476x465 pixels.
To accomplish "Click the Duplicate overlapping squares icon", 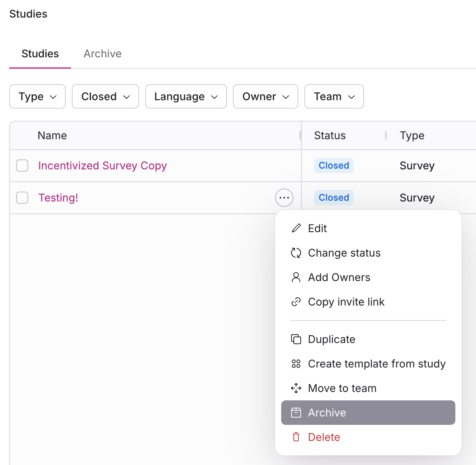I will 296,339.
